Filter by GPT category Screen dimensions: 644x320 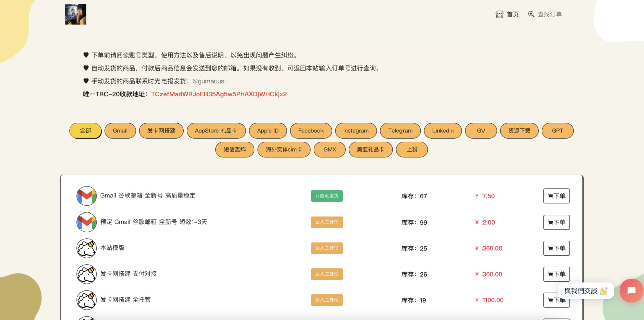[557, 131]
